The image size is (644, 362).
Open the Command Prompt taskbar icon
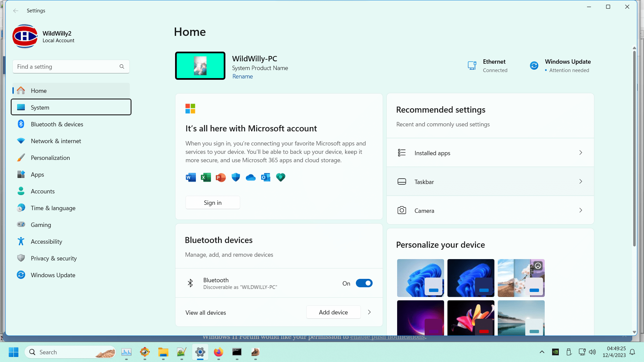click(237, 352)
